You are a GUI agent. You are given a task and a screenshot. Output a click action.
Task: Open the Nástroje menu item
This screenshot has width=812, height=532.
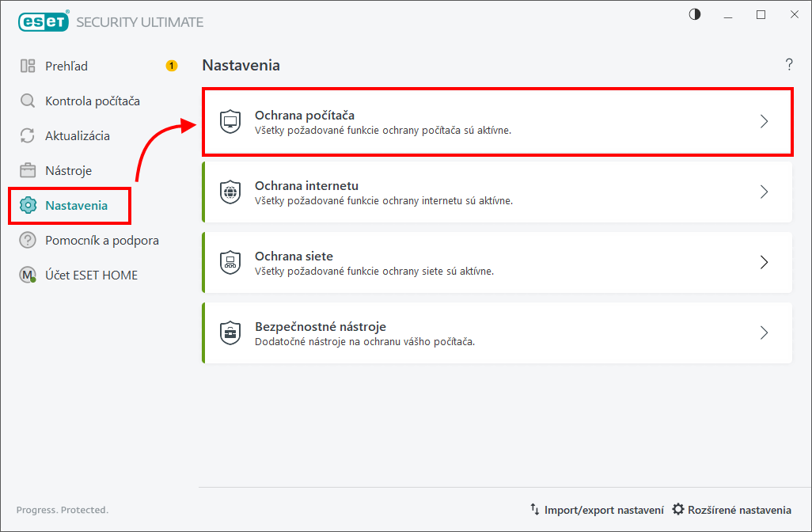pos(68,171)
